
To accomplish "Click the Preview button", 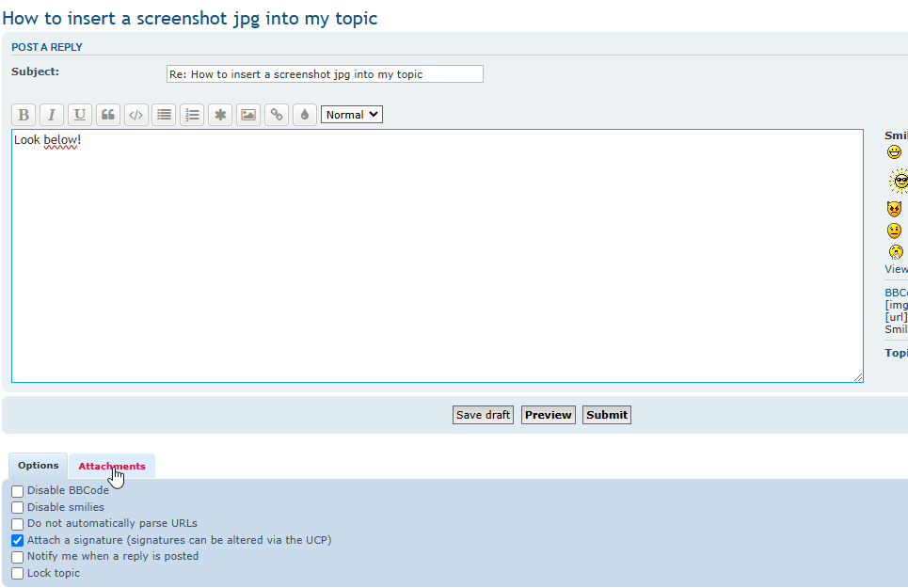I will pyautogui.click(x=548, y=415).
